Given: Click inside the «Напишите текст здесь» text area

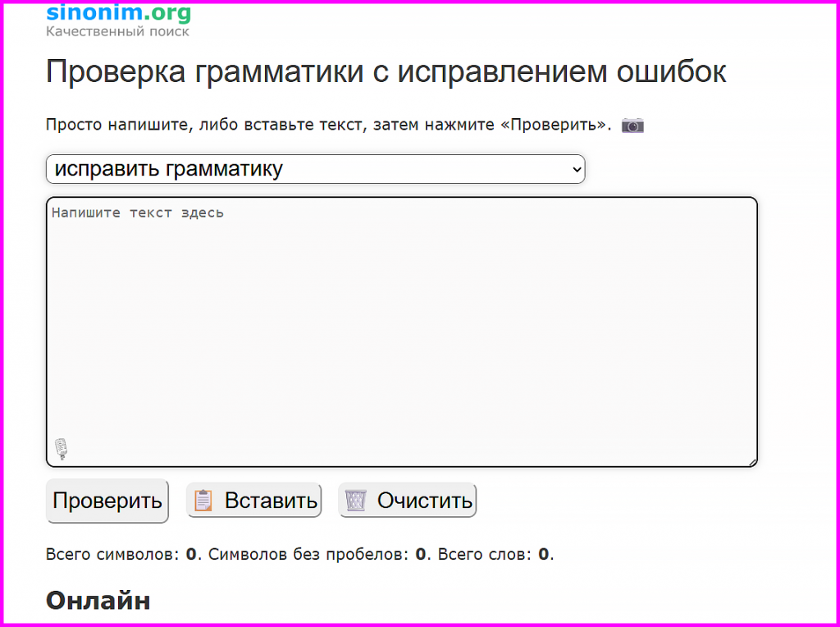Looking at the screenshot, I should [402, 332].
